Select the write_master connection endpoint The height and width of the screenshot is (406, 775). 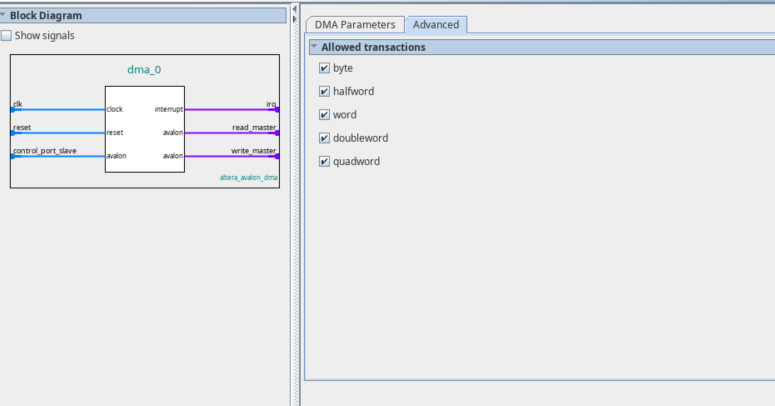point(277,156)
